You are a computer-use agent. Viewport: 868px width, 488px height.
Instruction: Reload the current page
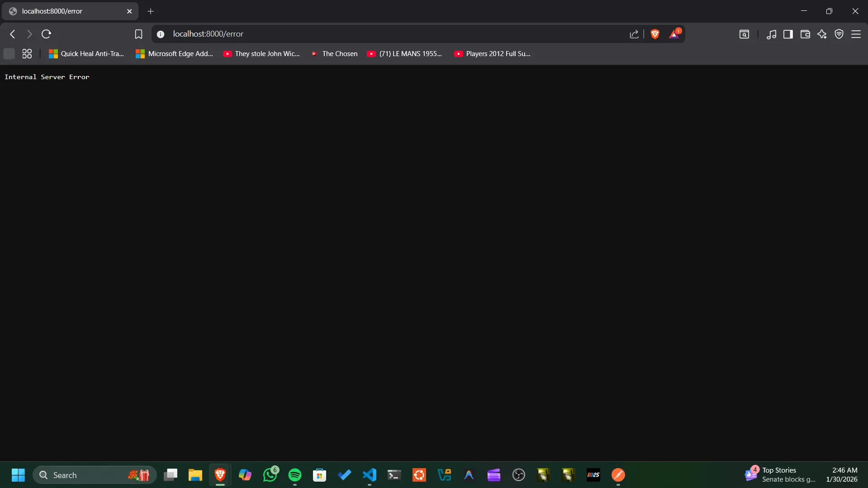tap(46, 34)
